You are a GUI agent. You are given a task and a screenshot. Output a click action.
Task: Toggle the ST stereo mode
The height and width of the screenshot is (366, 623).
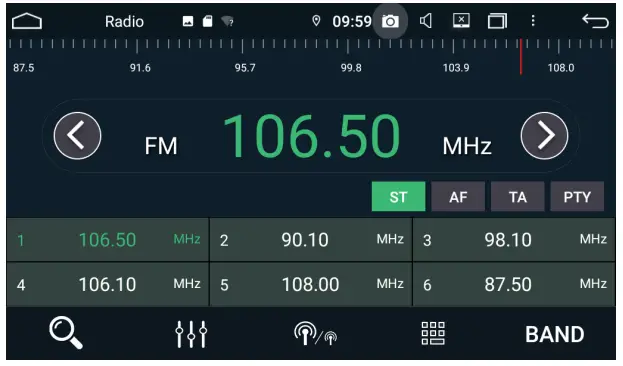click(x=399, y=196)
